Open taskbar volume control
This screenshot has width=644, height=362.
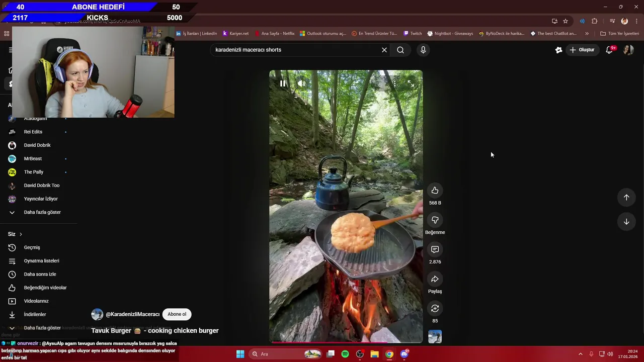(x=610, y=354)
